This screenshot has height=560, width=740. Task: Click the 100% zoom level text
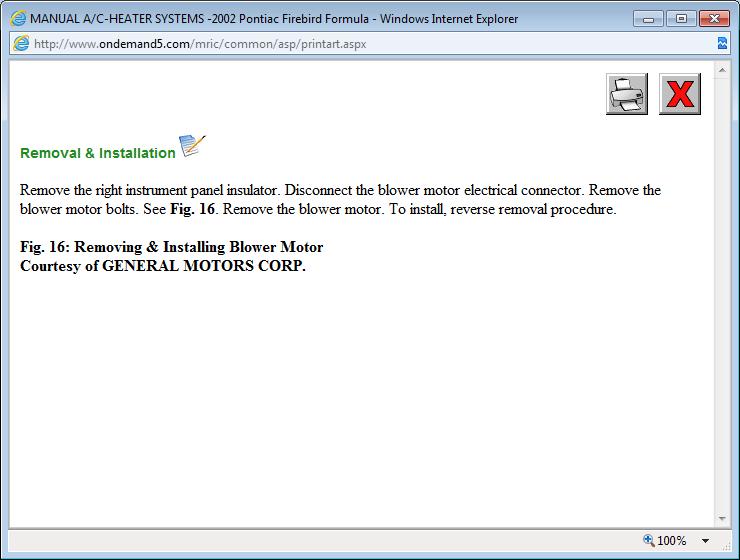click(x=672, y=541)
